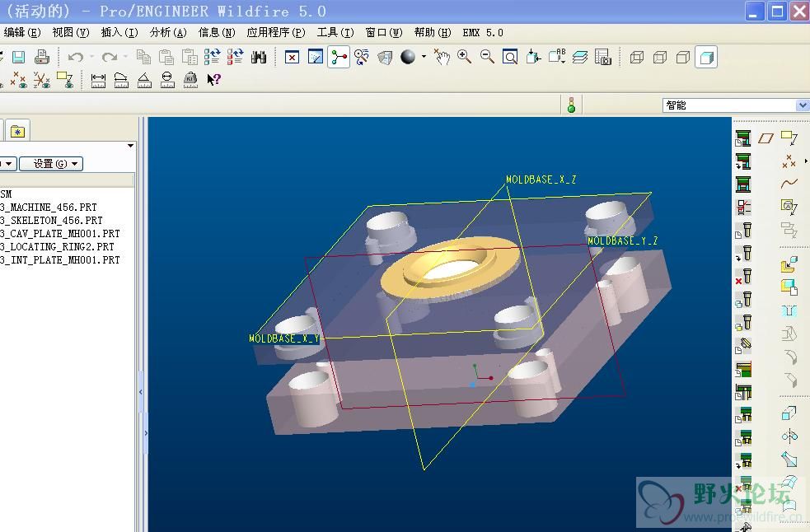
Task: Toggle annotation display eye icon
Action: click(x=65, y=80)
